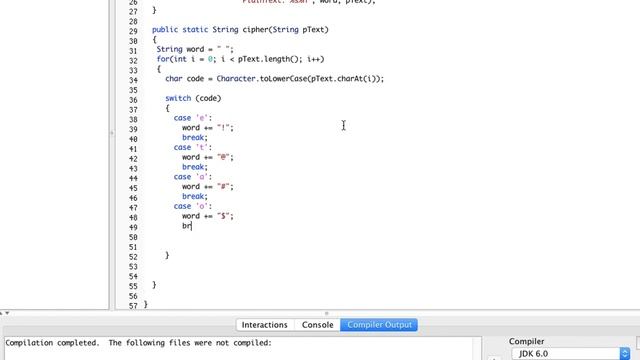Select the Compiler Output tab
Screen dimensions: 640x360
click(379, 325)
